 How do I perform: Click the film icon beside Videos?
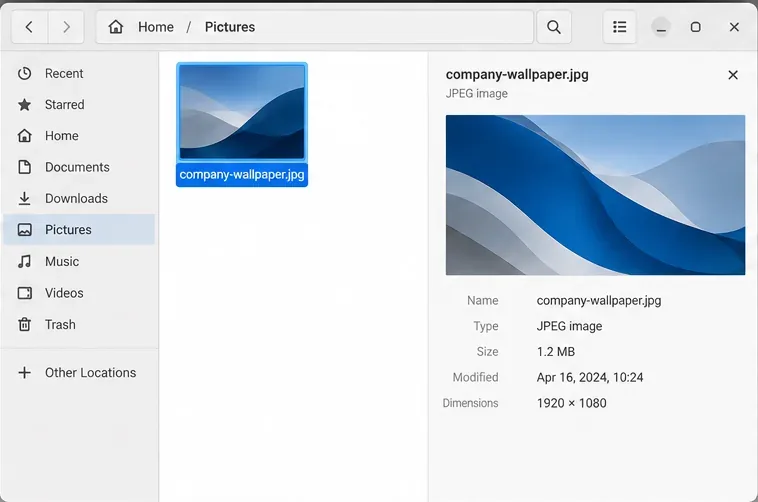(25, 293)
